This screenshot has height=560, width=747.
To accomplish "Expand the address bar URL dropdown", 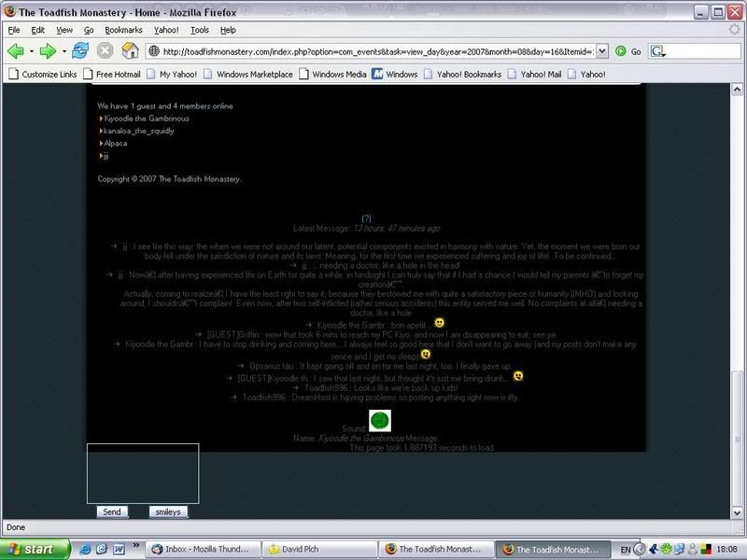I will pos(601,51).
